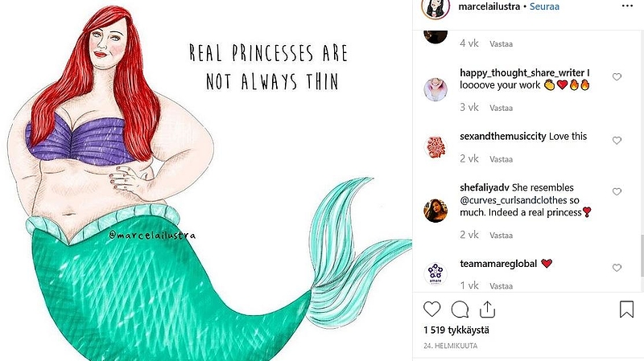Open marcelailustra profile picture
This screenshot has width=644, height=361.
(x=436, y=7)
